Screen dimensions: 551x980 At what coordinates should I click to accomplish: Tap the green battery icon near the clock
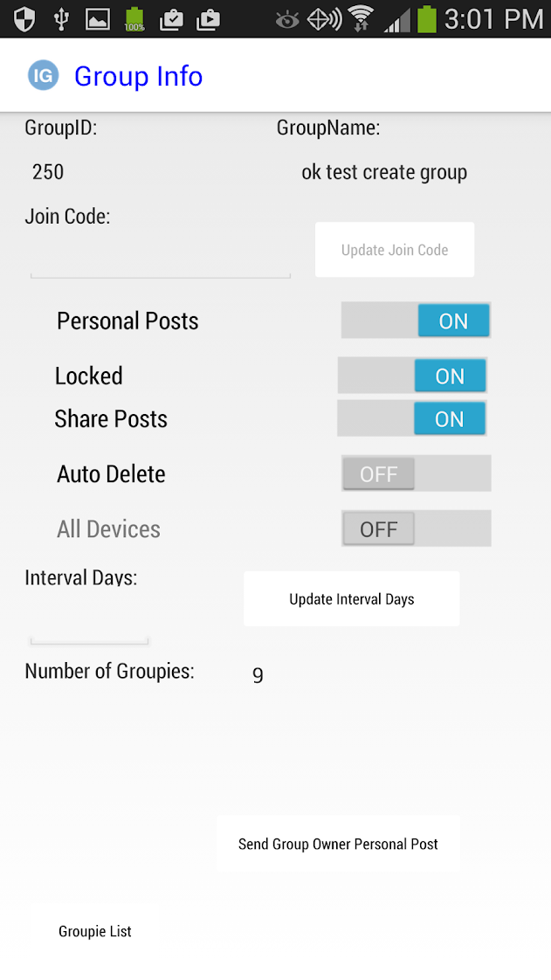coord(426,18)
